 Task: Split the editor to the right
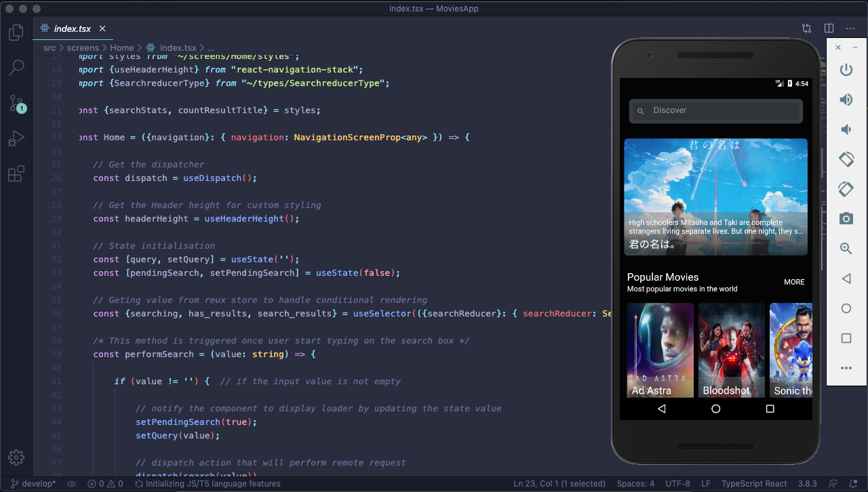[829, 28]
